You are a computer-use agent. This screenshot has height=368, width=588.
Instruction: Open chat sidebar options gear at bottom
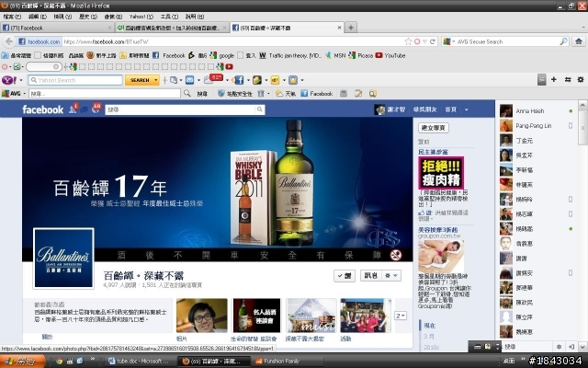coord(559,347)
